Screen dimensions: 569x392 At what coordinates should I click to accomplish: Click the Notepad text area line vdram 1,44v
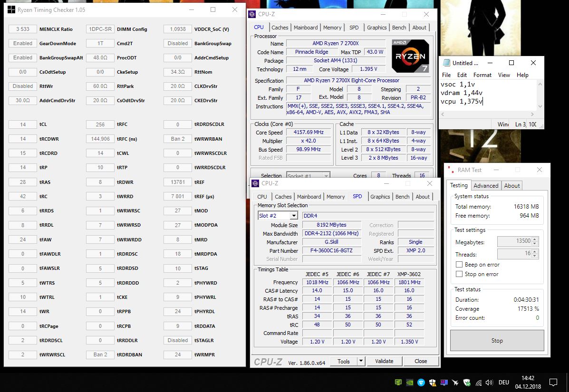pyautogui.click(x=461, y=93)
